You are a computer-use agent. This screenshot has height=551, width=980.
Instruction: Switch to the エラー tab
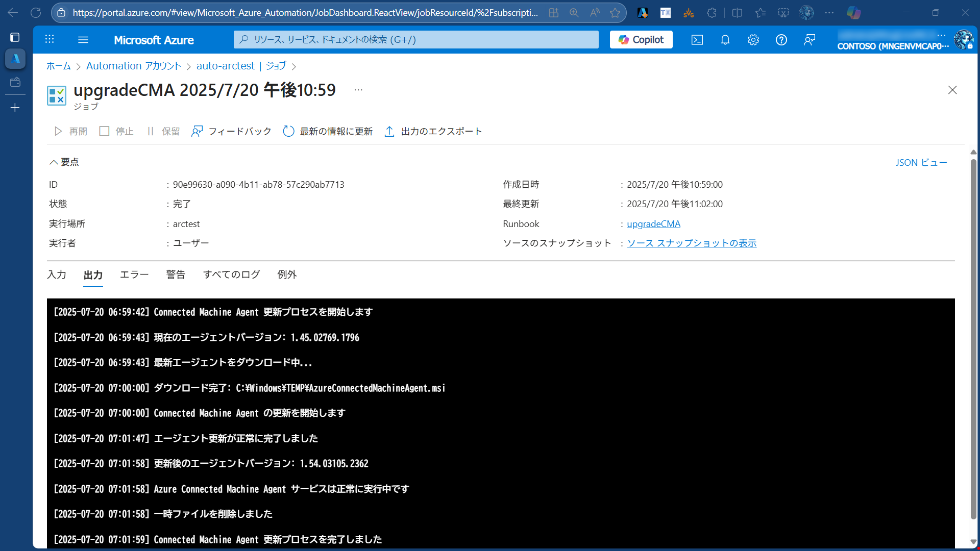tap(134, 274)
